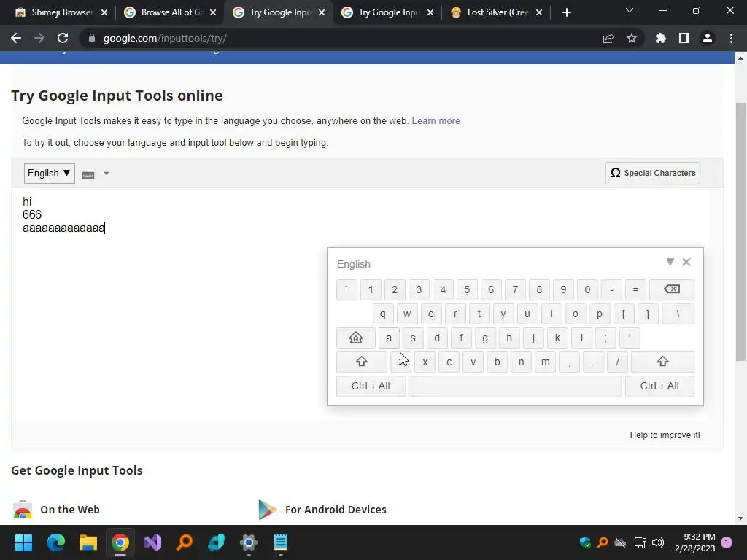This screenshot has height=560, width=747.
Task: Toggle the right Ctrl + Alt key
Action: pyautogui.click(x=659, y=386)
